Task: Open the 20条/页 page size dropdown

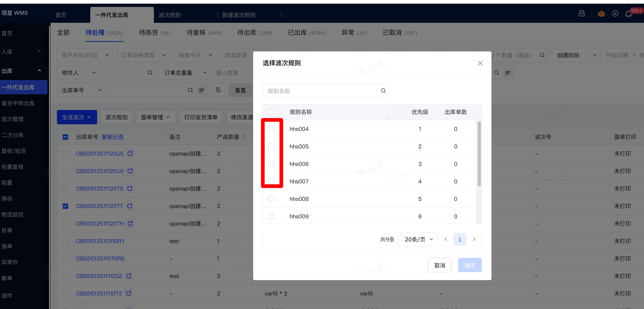Action: coord(418,239)
